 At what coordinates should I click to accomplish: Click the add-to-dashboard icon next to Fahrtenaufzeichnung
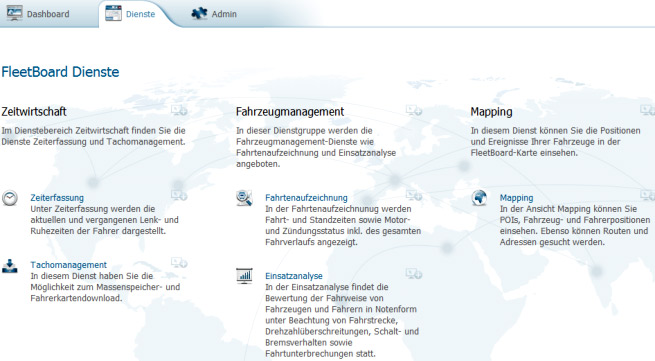pos(414,195)
